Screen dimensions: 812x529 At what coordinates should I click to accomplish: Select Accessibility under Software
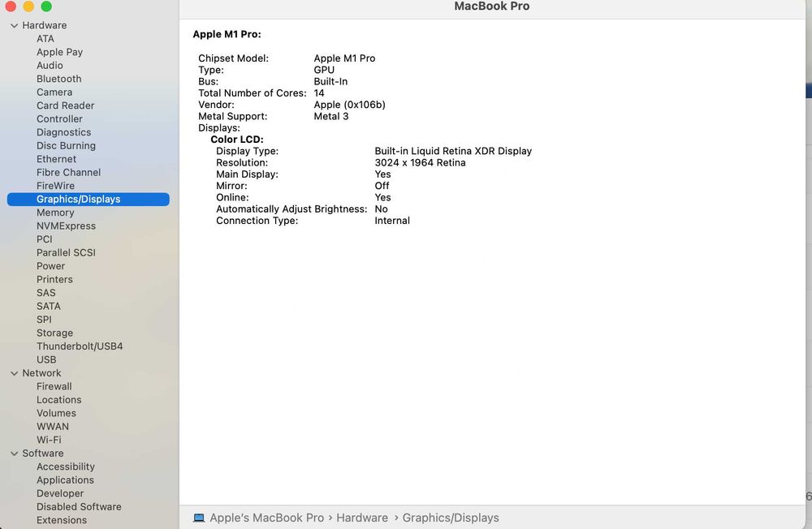pyautogui.click(x=65, y=467)
